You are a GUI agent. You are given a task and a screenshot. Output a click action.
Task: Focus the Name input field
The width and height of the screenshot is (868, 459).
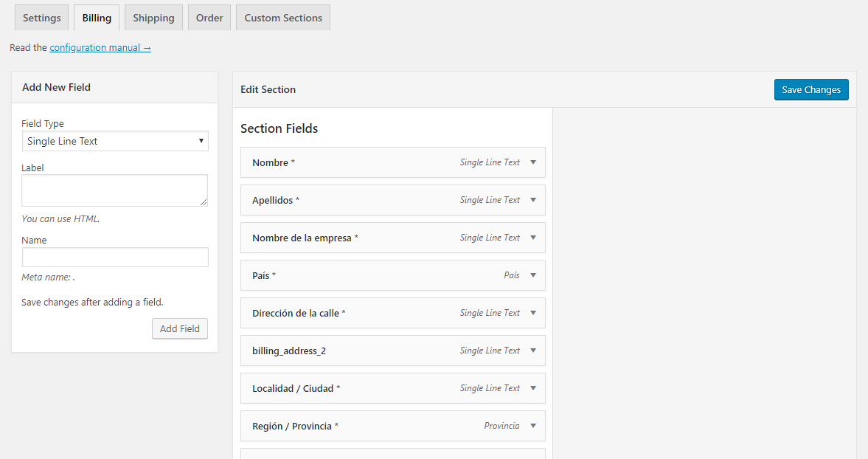pos(115,257)
